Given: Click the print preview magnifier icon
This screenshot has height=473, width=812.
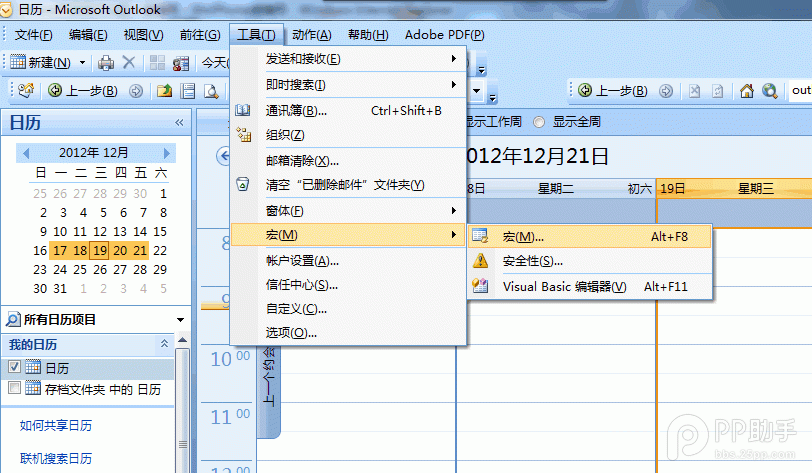Looking at the screenshot, I should (211, 91).
